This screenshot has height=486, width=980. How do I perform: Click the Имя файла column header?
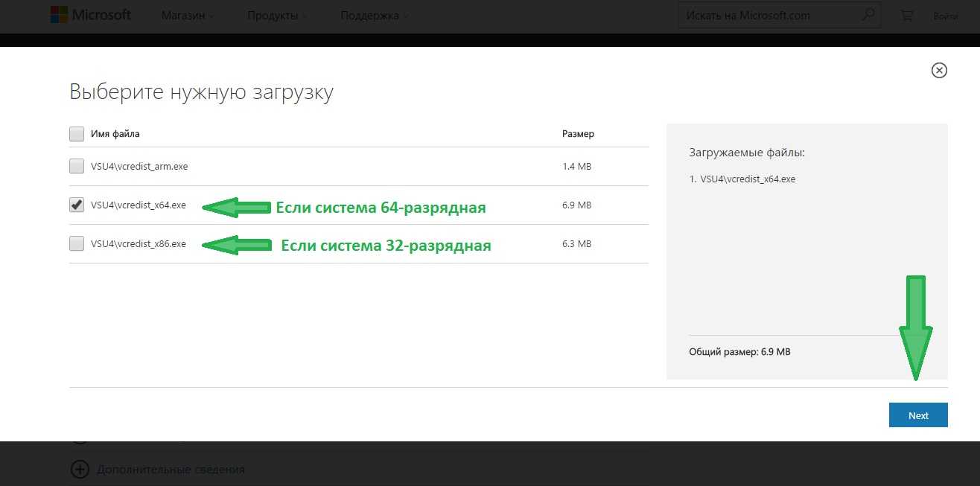[115, 134]
